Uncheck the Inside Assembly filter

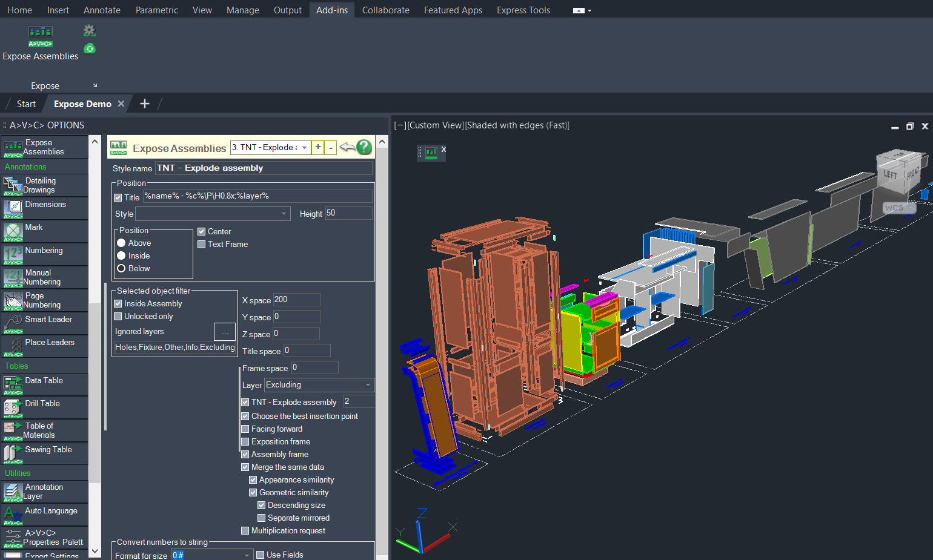[118, 304]
